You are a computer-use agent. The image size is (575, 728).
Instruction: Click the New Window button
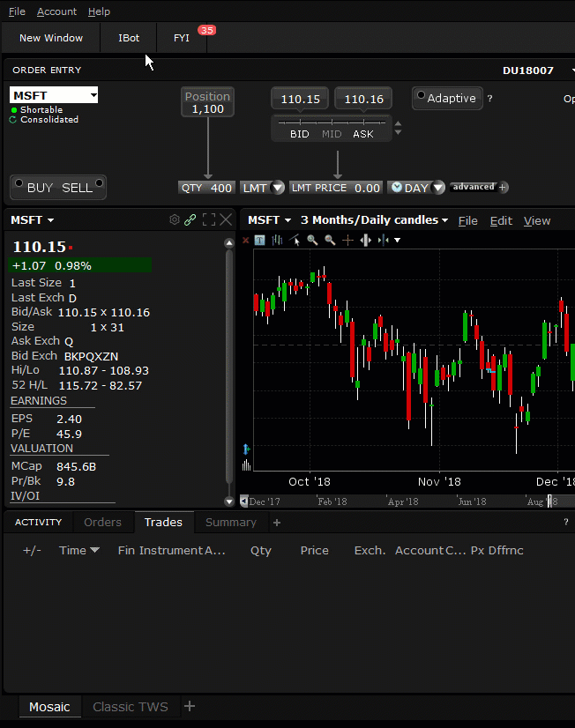pyautogui.click(x=51, y=38)
